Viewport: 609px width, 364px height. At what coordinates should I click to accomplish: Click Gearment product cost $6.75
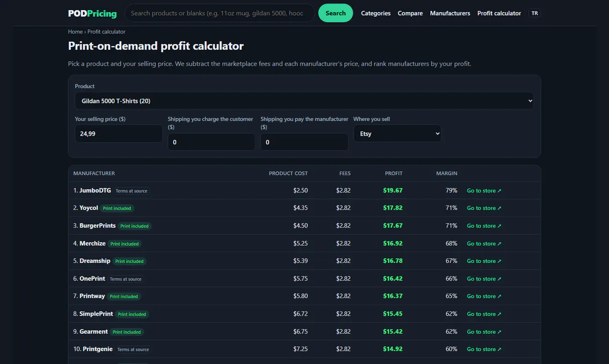point(301,331)
